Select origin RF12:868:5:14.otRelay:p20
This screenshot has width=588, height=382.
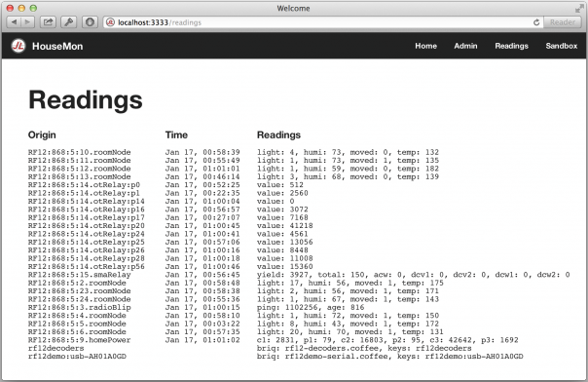[x=87, y=225]
